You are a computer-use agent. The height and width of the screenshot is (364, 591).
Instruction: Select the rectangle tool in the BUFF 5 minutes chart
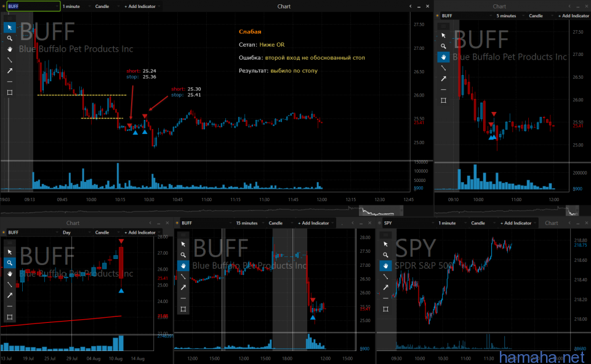point(443,100)
